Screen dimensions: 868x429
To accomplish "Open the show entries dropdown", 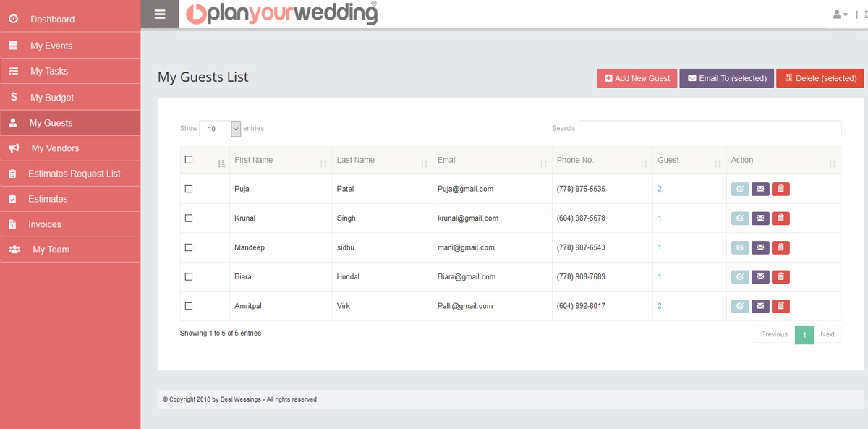I will point(220,129).
